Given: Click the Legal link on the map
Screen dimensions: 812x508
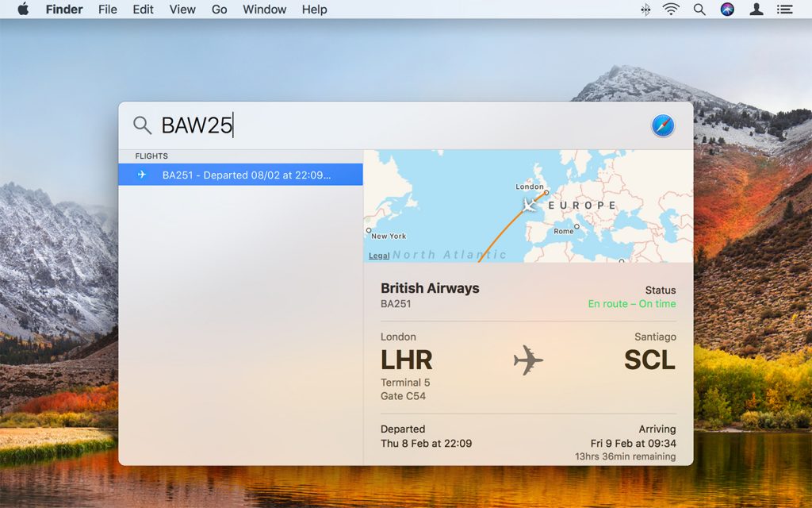Looking at the screenshot, I should click(x=379, y=256).
